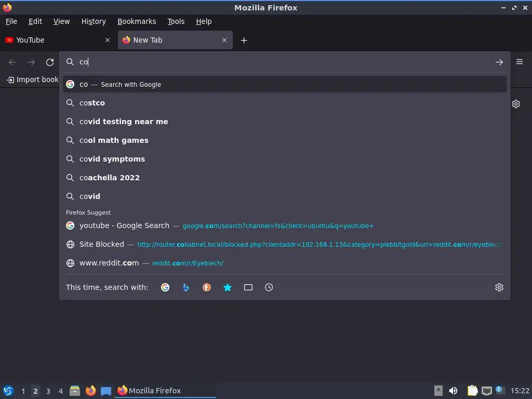532x399 pixels.
Task: Open a new tab with plus button
Action: pyautogui.click(x=244, y=41)
